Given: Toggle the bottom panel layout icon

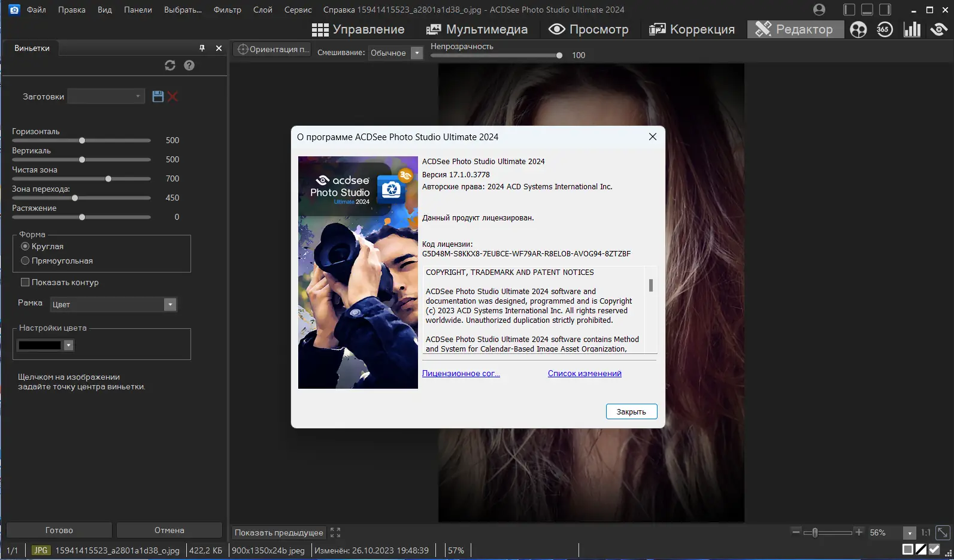Looking at the screenshot, I should coord(867,10).
